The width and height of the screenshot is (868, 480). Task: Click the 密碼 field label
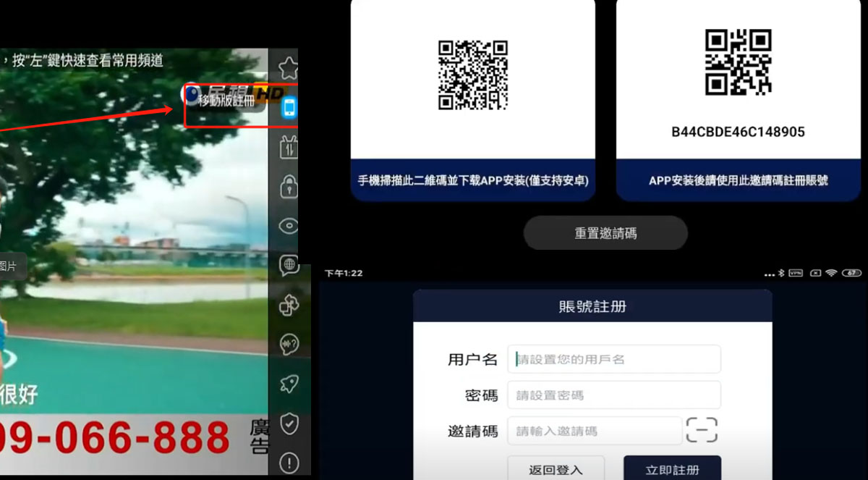tap(482, 395)
